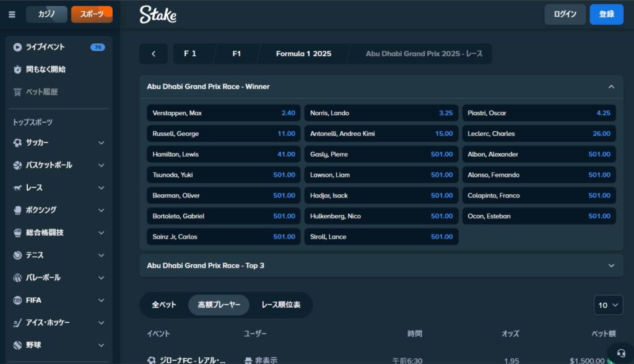
Task: Click the basketball sidebar icon
Action: coord(17,165)
